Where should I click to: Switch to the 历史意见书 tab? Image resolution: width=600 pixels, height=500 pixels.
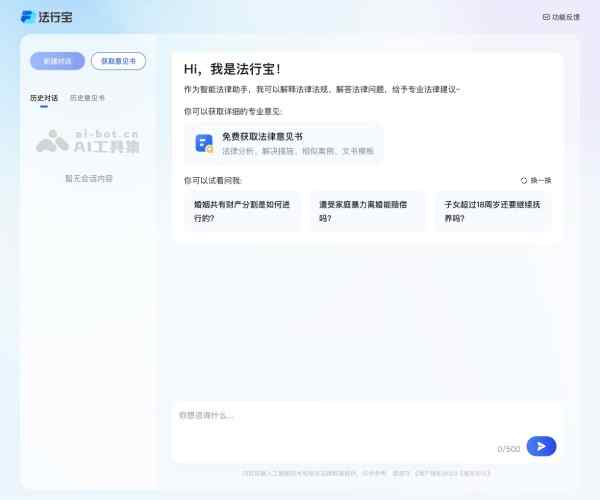(x=87, y=98)
